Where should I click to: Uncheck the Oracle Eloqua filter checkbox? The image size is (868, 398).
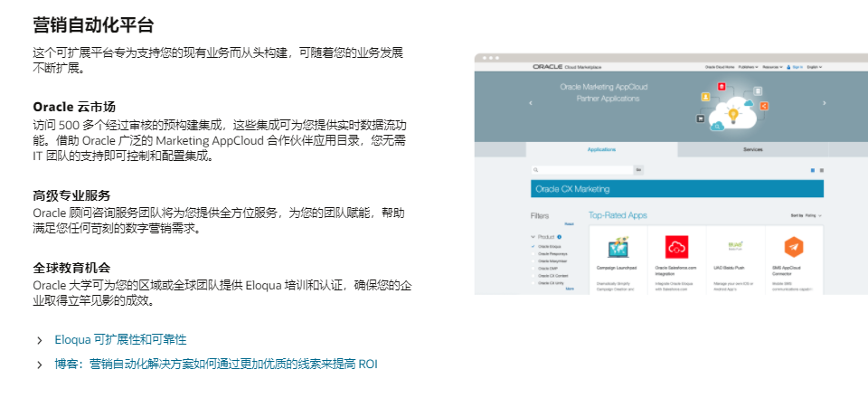(x=533, y=246)
